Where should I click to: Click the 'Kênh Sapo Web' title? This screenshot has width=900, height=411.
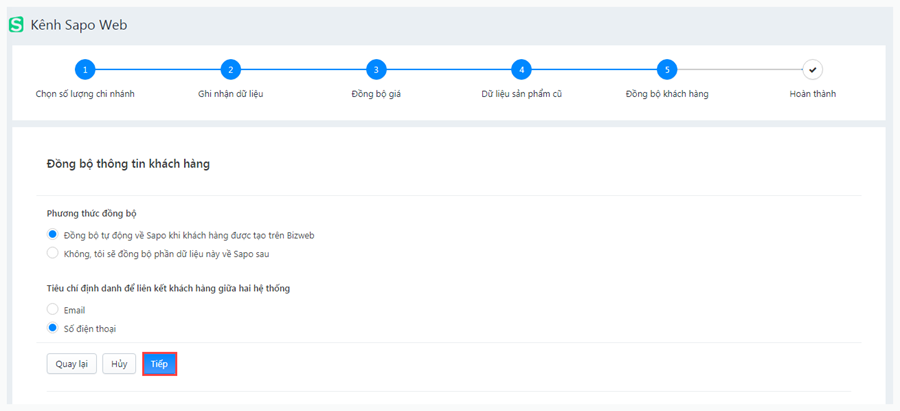point(79,25)
